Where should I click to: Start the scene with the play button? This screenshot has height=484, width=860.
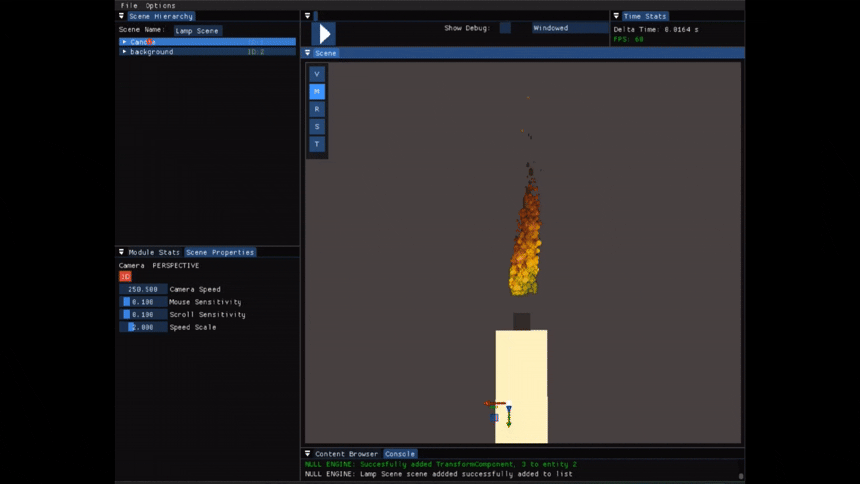coord(324,34)
